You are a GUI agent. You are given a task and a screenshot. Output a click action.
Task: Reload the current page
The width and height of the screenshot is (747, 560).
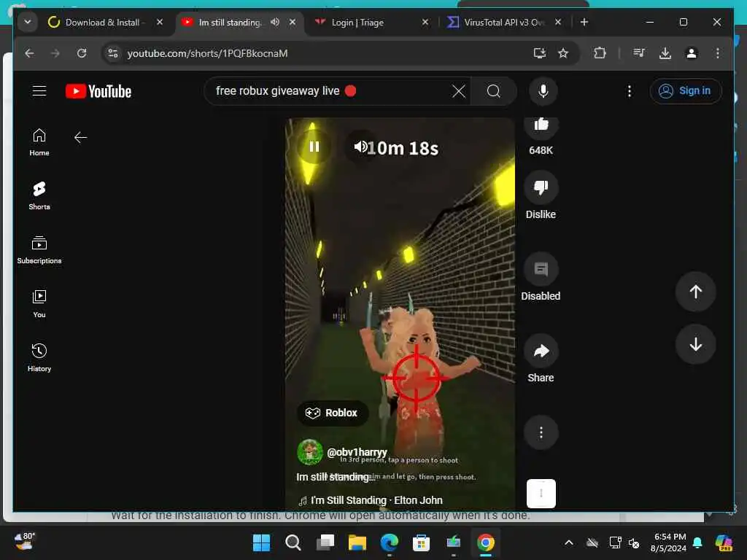[82, 53]
